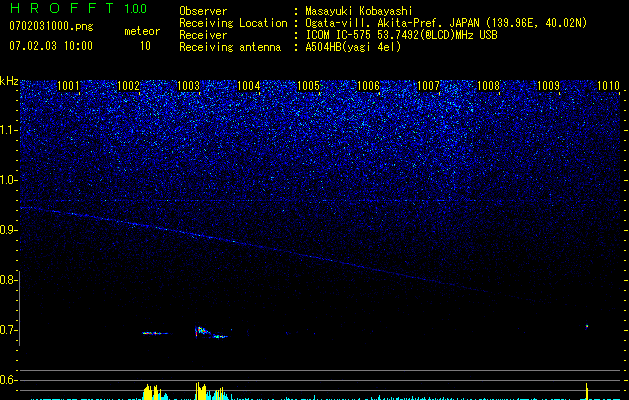This screenshot has width=629, height=400.
Task: Click the 1.0 frequency axis label
Action: coord(8,180)
